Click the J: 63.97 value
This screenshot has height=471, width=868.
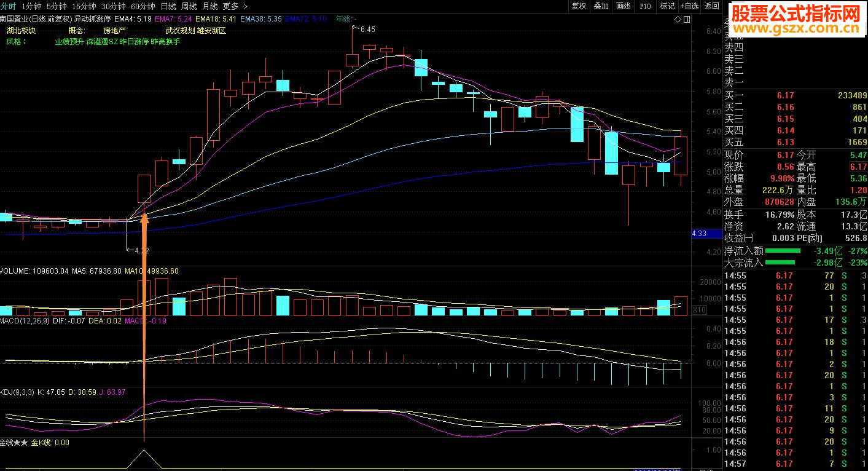click(x=112, y=392)
